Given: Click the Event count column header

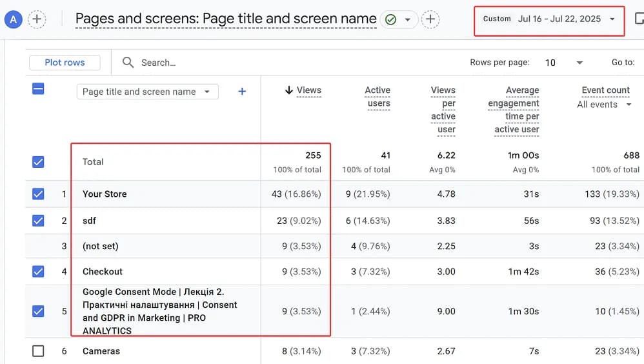Looking at the screenshot, I should tap(605, 90).
